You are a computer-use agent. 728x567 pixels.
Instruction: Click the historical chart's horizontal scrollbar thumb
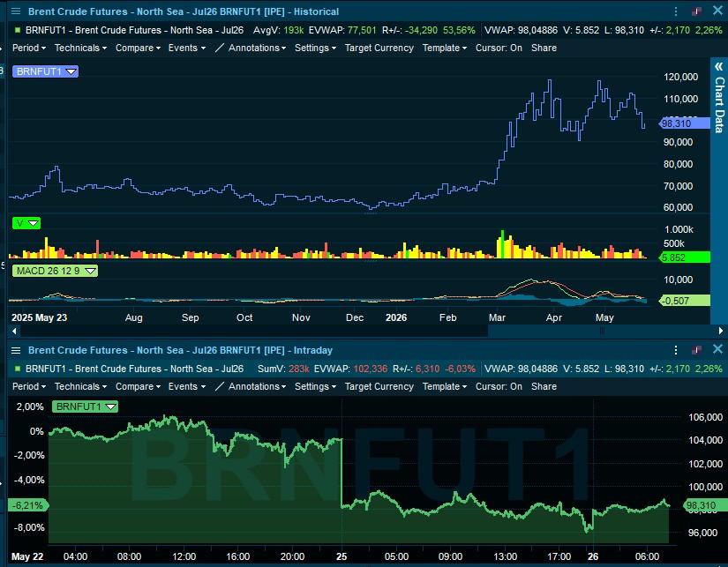(602, 331)
